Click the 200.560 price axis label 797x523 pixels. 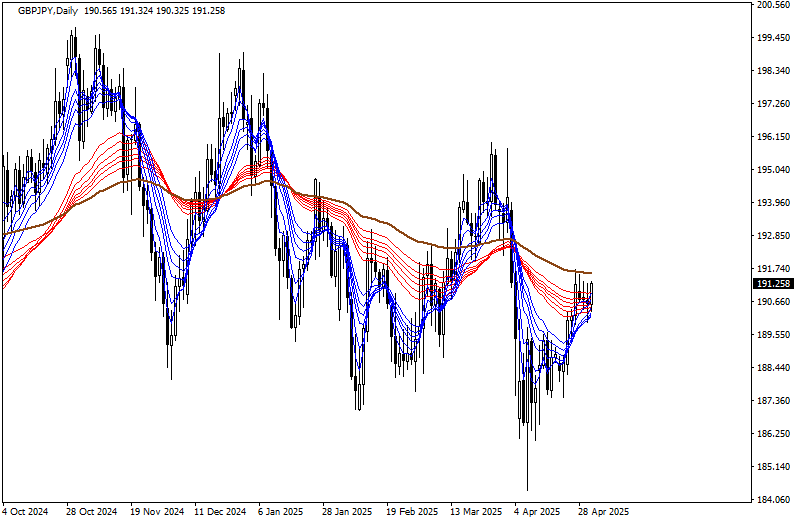(x=773, y=5)
